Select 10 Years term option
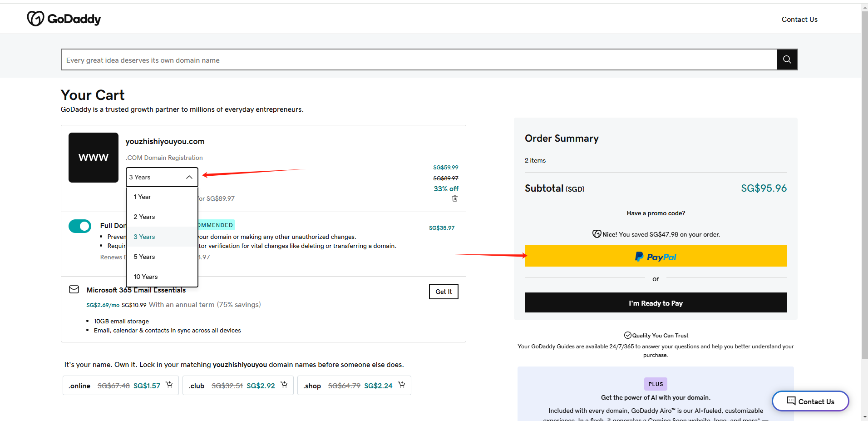 (162, 277)
